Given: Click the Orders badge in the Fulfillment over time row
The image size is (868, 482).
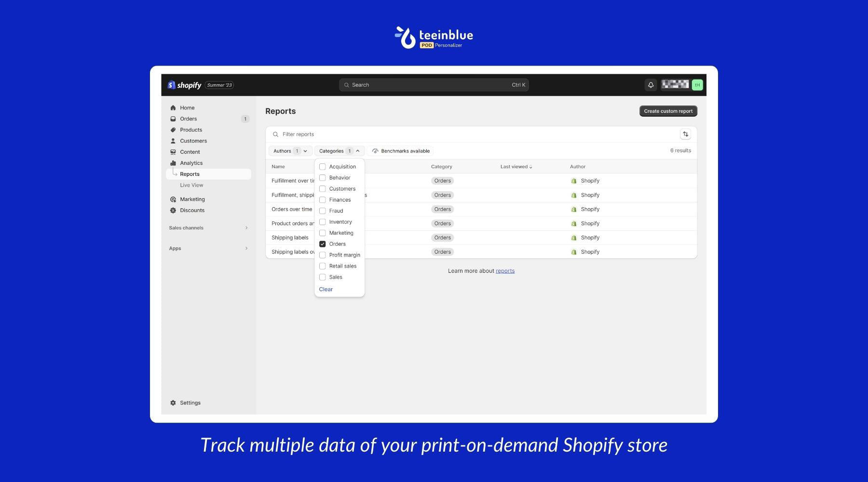Looking at the screenshot, I should click(x=442, y=181).
